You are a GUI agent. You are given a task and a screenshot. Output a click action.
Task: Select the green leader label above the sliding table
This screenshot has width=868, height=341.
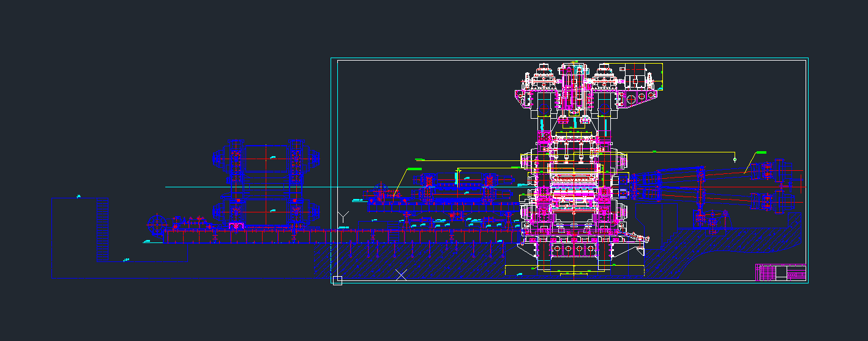(x=414, y=168)
